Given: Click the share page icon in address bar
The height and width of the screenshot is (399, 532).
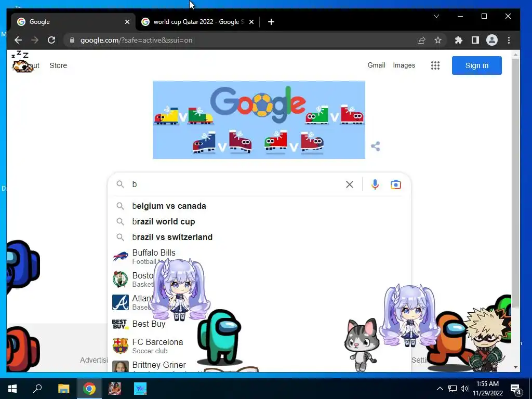Looking at the screenshot, I should pos(421,40).
